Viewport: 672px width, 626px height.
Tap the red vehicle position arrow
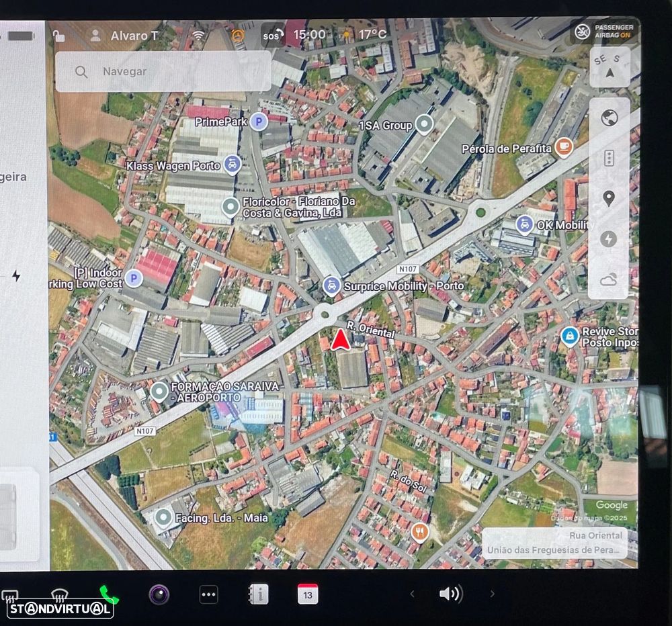click(x=341, y=340)
